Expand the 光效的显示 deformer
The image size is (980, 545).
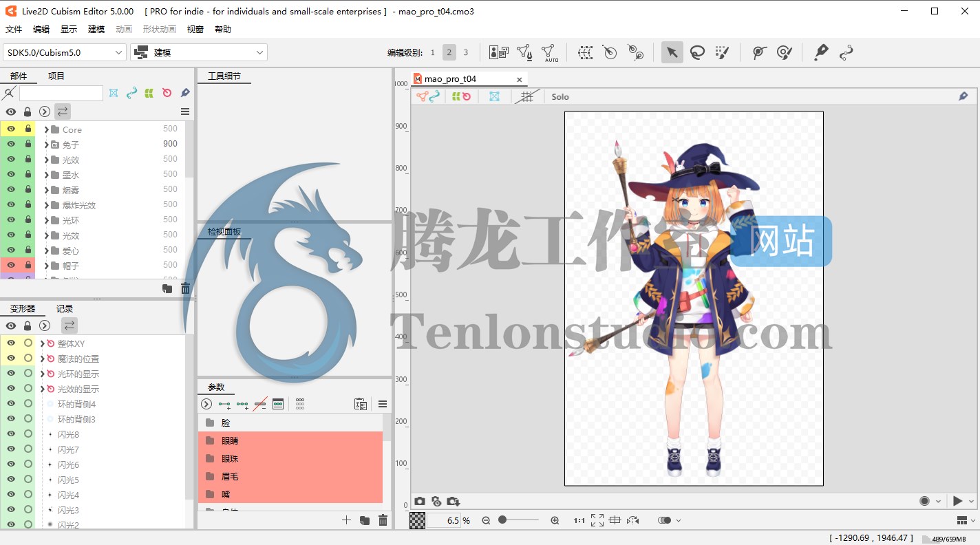click(x=42, y=389)
